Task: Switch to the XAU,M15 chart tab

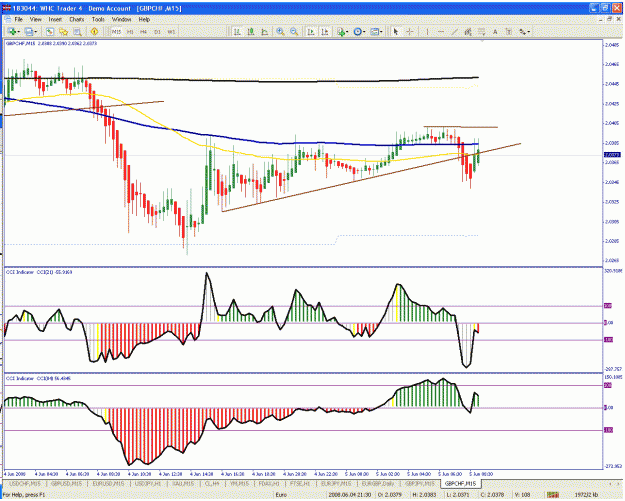Action: (x=183, y=483)
